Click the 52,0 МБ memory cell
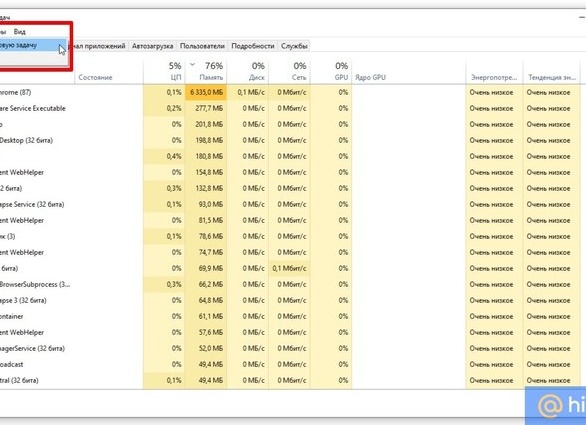 coord(206,348)
